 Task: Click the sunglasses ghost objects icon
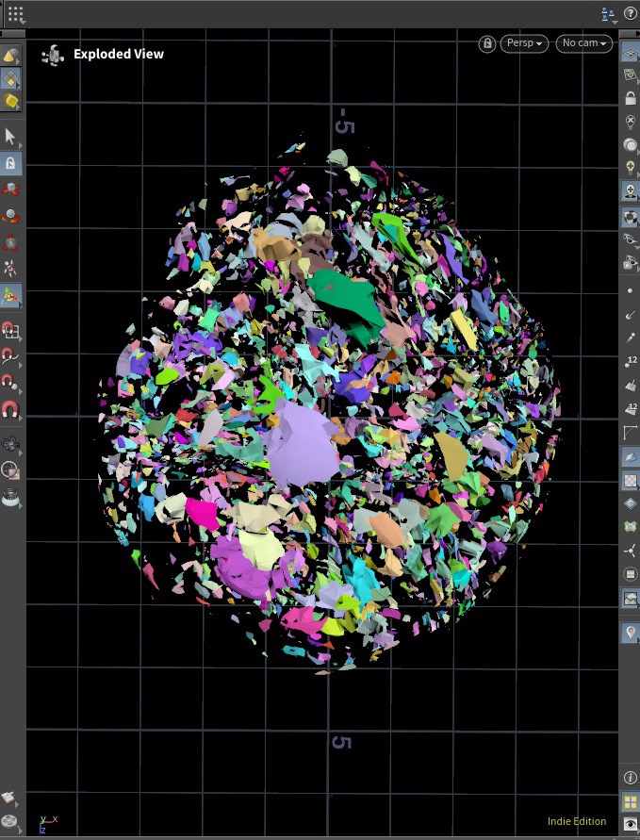(x=631, y=239)
